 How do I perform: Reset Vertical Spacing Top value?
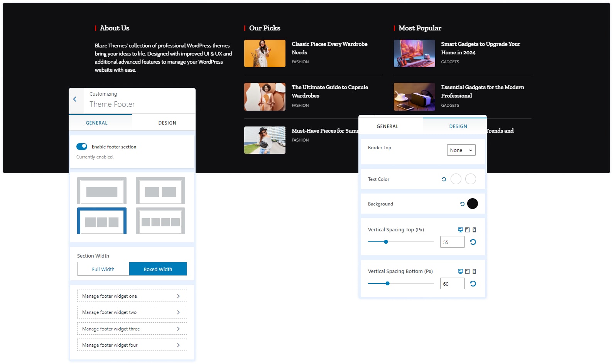coord(473,242)
